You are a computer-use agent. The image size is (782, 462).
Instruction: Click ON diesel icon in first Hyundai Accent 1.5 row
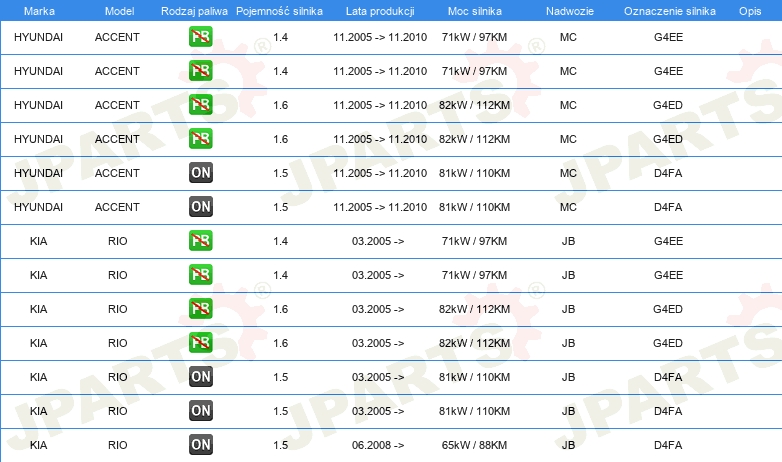[200, 173]
